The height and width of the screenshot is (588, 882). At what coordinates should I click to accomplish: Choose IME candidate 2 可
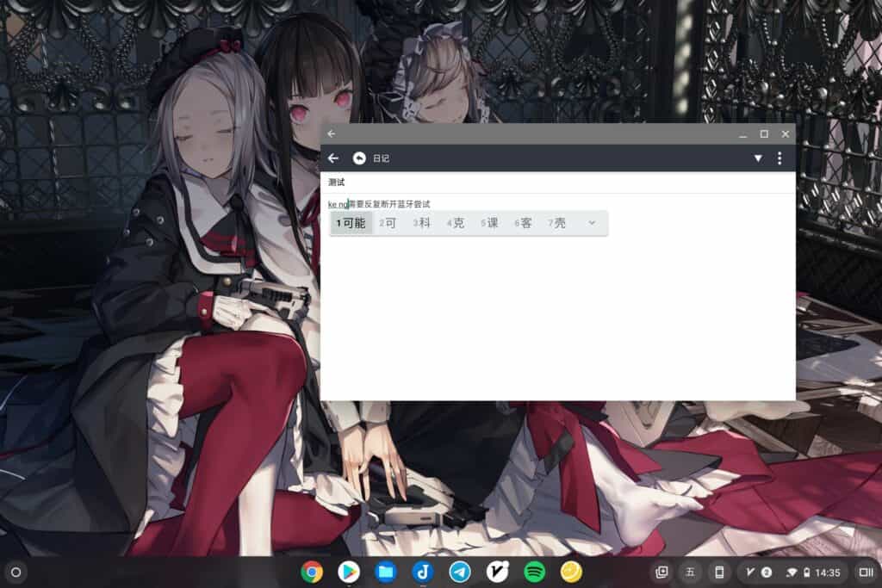388,223
